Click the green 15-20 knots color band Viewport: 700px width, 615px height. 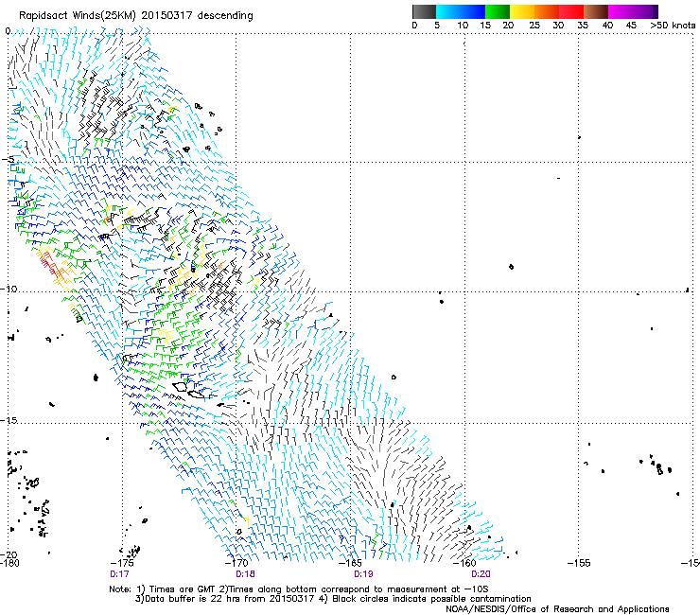[498, 11]
